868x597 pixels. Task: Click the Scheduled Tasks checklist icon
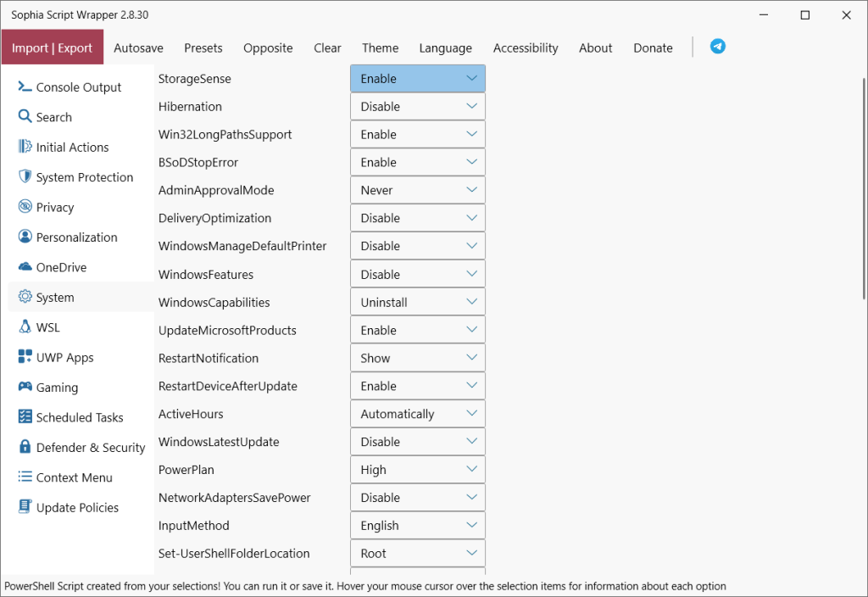[25, 416]
